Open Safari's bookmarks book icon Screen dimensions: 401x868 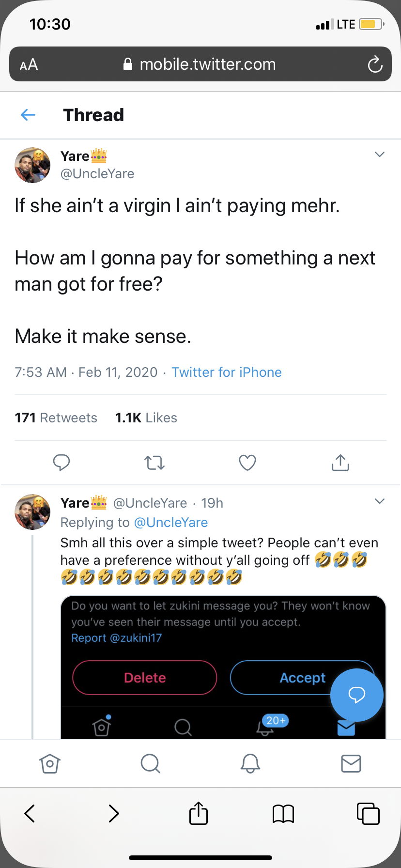click(x=283, y=813)
